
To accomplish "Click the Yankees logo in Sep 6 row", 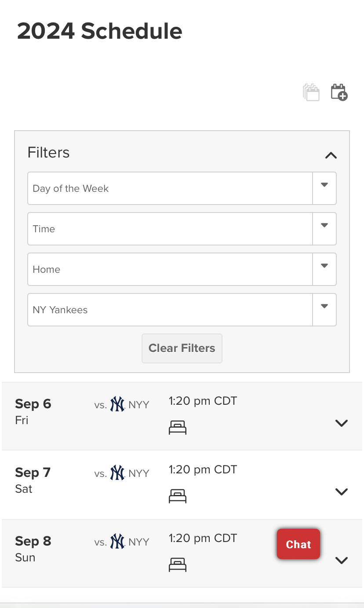I will click(117, 404).
